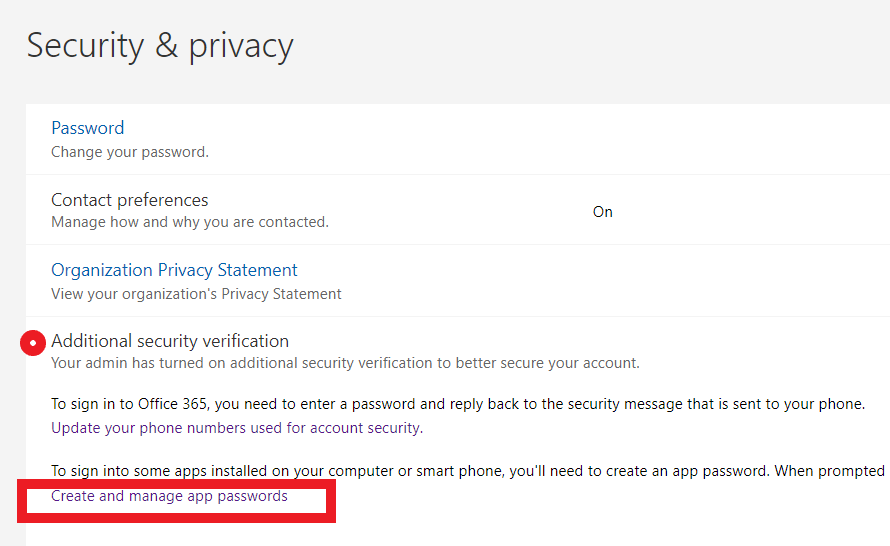Open the Organization Privacy Statement link
Image resolution: width=890 pixels, height=546 pixels.
pyautogui.click(x=174, y=270)
